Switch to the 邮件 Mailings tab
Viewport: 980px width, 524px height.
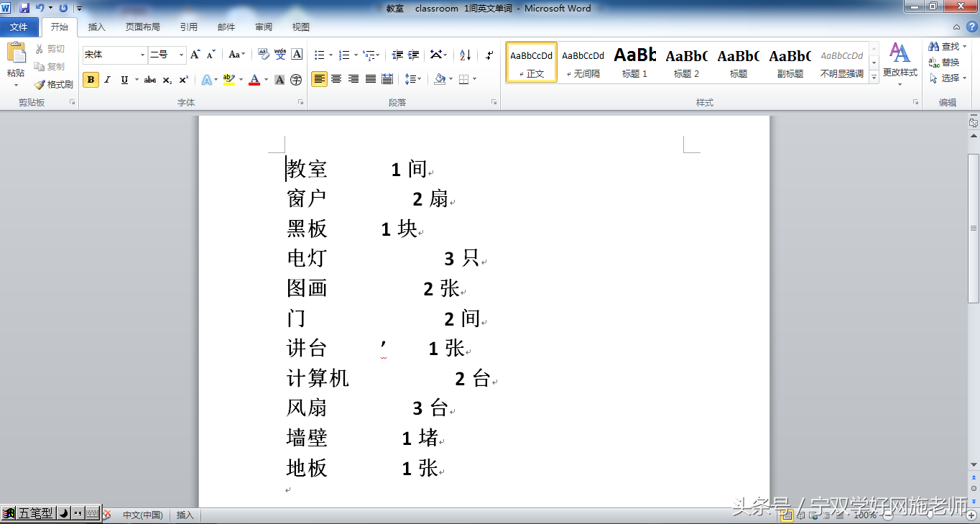(226, 27)
